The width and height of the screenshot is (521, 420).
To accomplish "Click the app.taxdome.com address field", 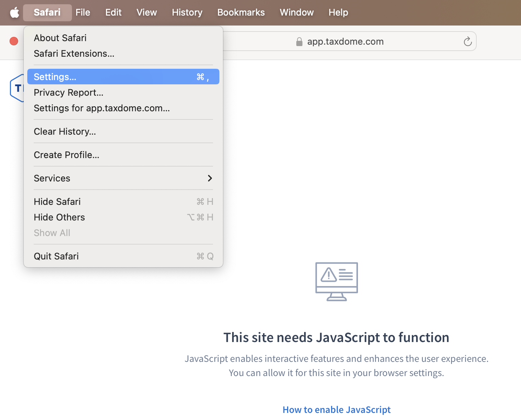I will point(345,41).
